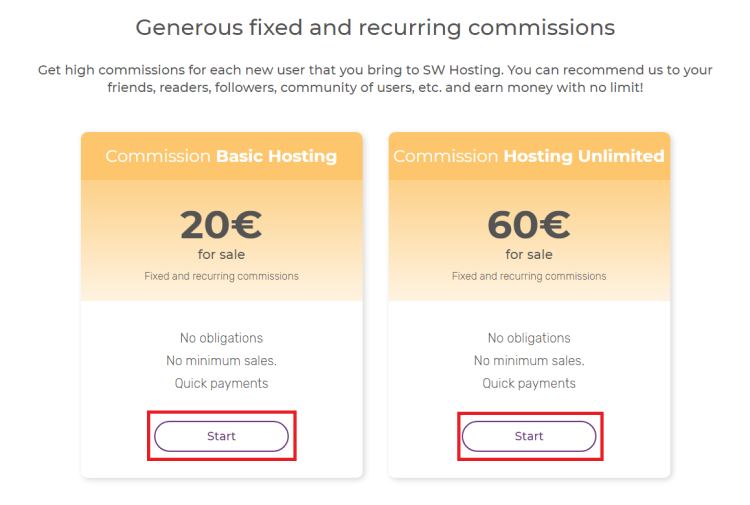Click the intro paragraph mentioning SW Hosting
Image resolution: width=750 pixels, height=505 pixels.
click(375, 79)
